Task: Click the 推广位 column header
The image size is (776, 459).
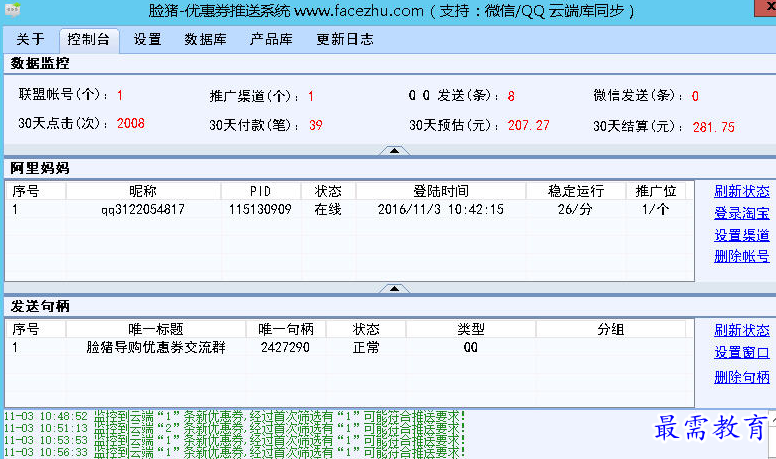Action: (x=656, y=191)
